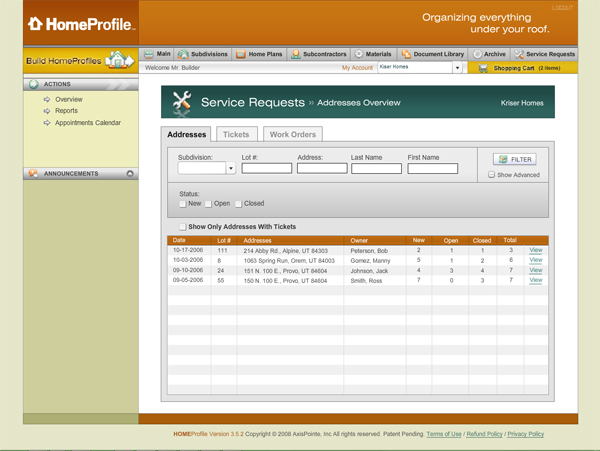Viewport: 600px width, 451px height.
Task: Open Terms of Use link
Action: click(x=444, y=434)
